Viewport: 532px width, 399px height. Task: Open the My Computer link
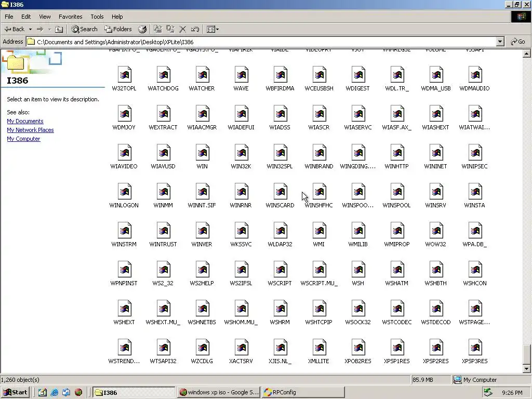[23, 139]
